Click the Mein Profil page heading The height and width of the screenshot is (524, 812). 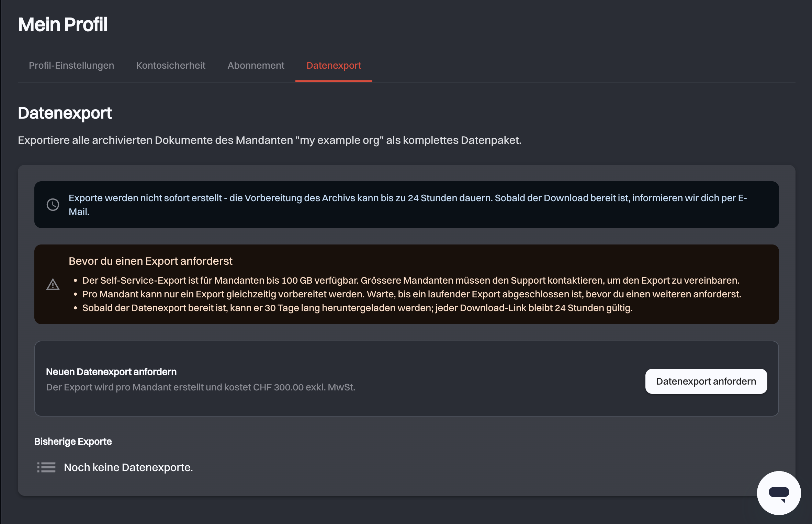pos(63,24)
